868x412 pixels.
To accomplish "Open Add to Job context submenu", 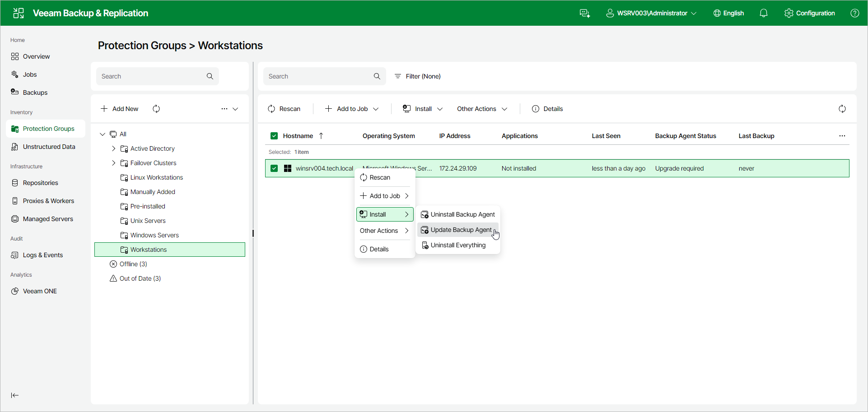I will pyautogui.click(x=385, y=196).
